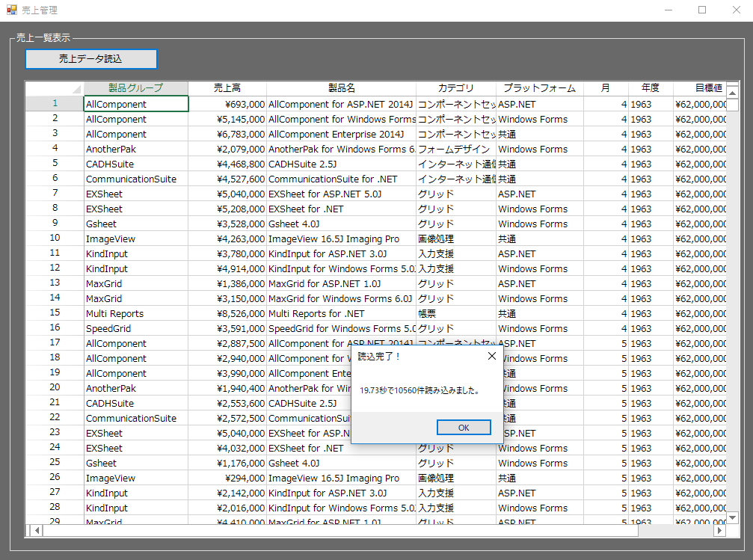Click the ¥5,208,000 cell
The width and height of the screenshot is (753, 560).
pos(227,209)
